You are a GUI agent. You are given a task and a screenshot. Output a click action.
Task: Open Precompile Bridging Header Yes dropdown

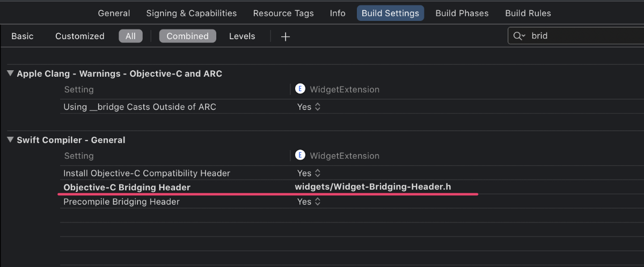pyautogui.click(x=309, y=202)
